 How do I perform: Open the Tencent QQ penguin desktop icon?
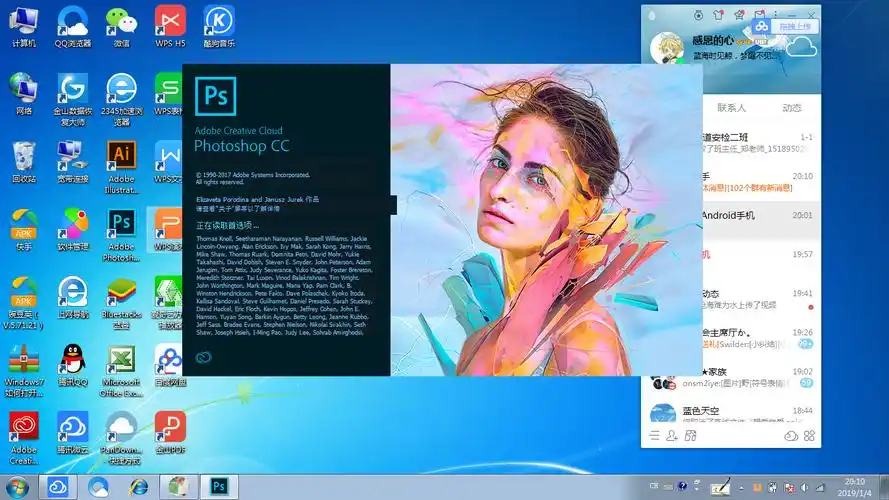pos(72,359)
